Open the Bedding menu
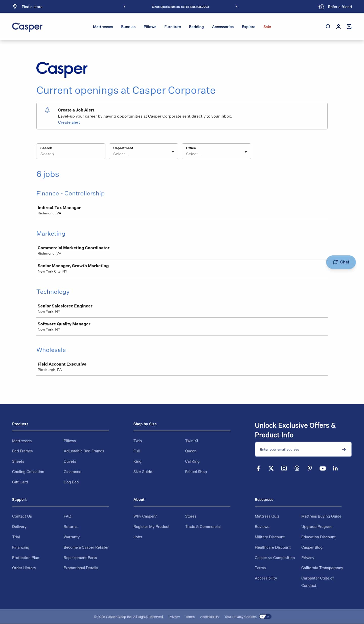The height and width of the screenshot is (624, 364). click(x=196, y=27)
